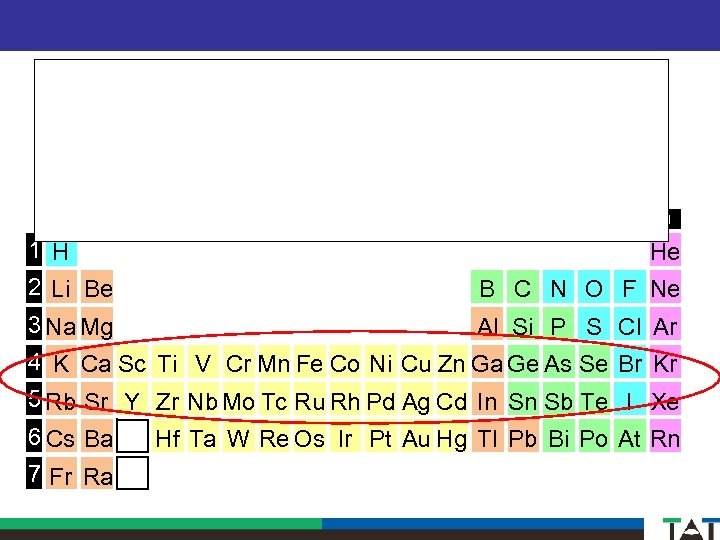Select the silicon Si cell
Screen dimensions: 720x540
pyautogui.click(x=523, y=324)
